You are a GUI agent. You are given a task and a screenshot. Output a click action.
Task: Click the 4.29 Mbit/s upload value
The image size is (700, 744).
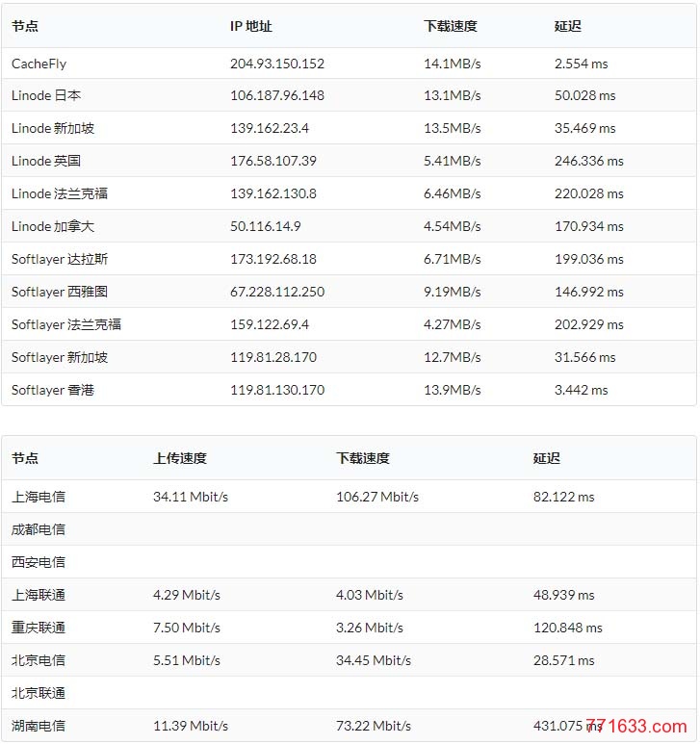(x=187, y=595)
